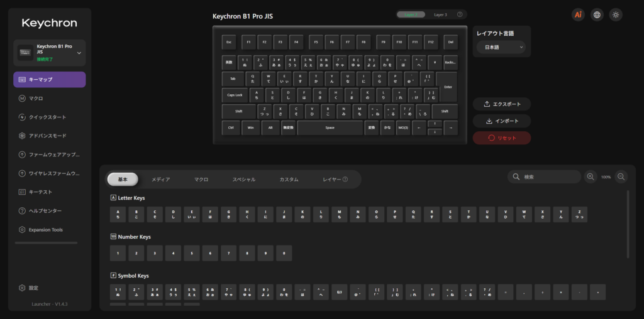644x319 pixels.
Task: Open キーマップ in the sidebar
Action: point(49,80)
